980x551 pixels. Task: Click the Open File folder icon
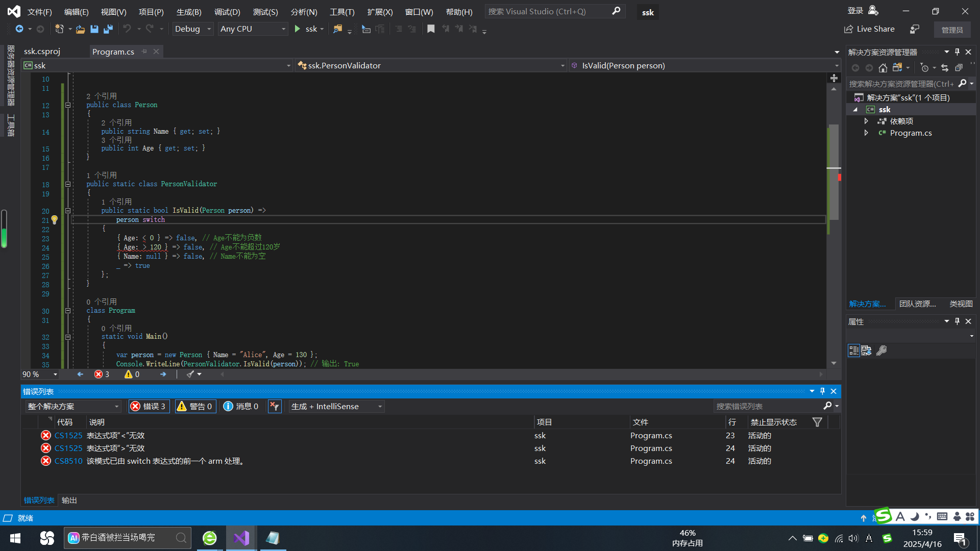pos(80,29)
